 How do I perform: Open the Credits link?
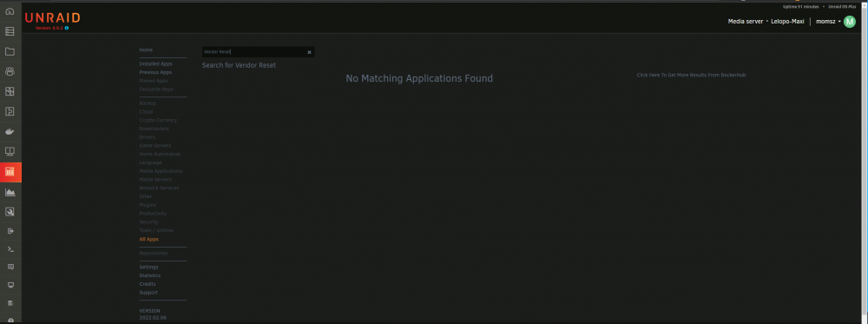tap(148, 284)
